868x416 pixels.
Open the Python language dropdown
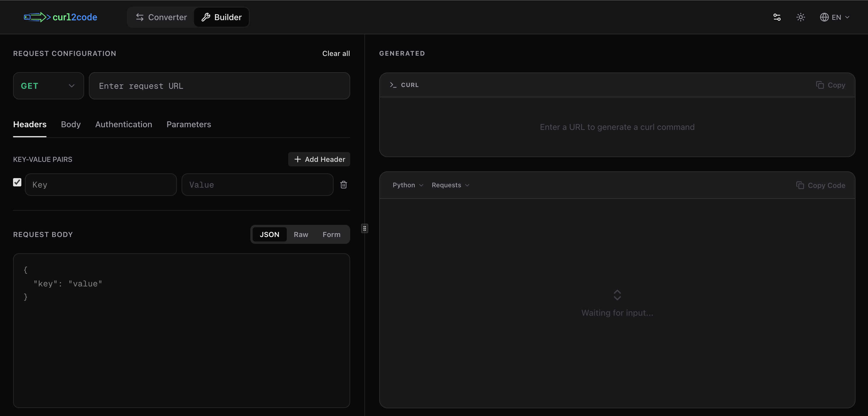coord(407,185)
